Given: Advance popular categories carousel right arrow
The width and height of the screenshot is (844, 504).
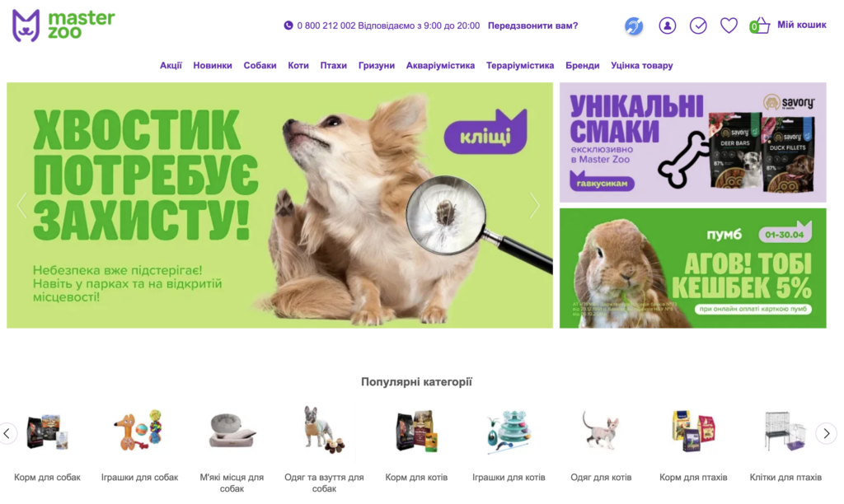Looking at the screenshot, I should click(826, 433).
